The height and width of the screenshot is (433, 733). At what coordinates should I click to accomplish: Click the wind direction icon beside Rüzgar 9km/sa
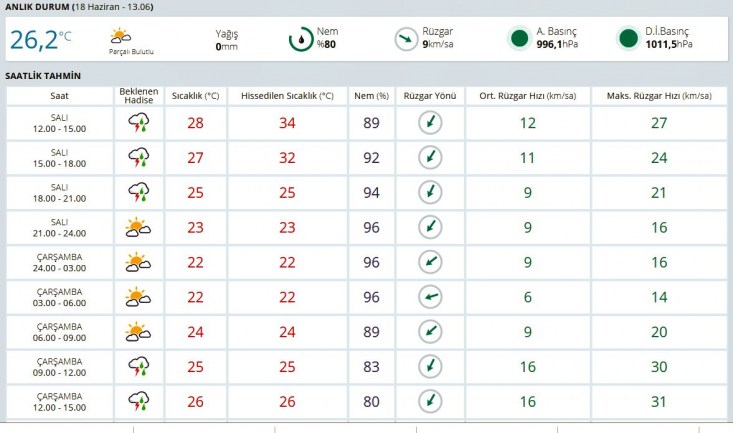point(405,40)
